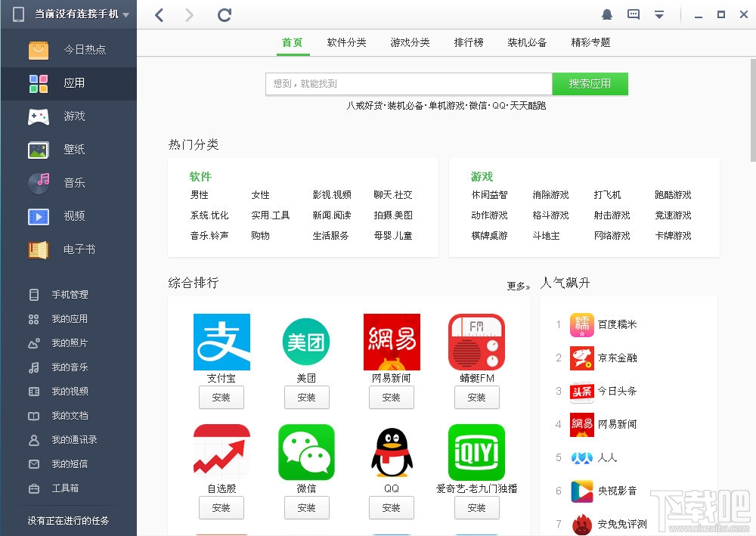
Task: Install 美团 with its 安装 button
Action: pos(306,398)
